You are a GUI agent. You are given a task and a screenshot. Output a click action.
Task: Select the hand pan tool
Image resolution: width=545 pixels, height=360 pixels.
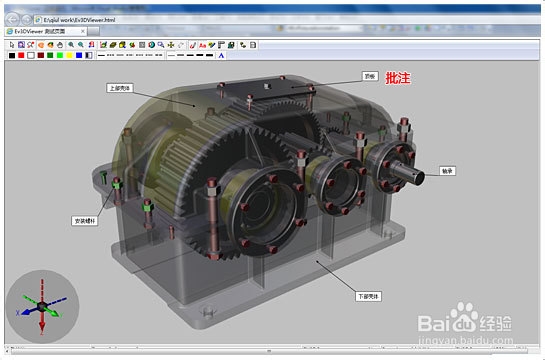pyautogui.click(x=60, y=45)
